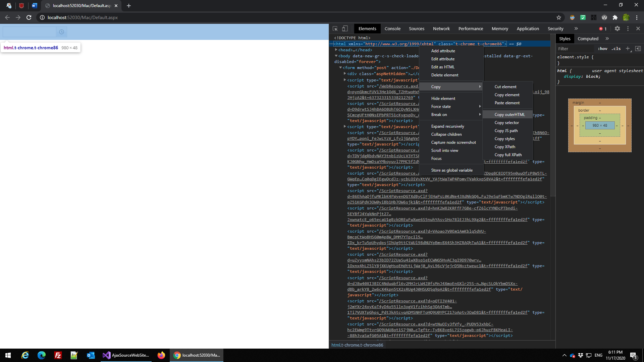Activate the inspect element picker icon

point(335,29)
